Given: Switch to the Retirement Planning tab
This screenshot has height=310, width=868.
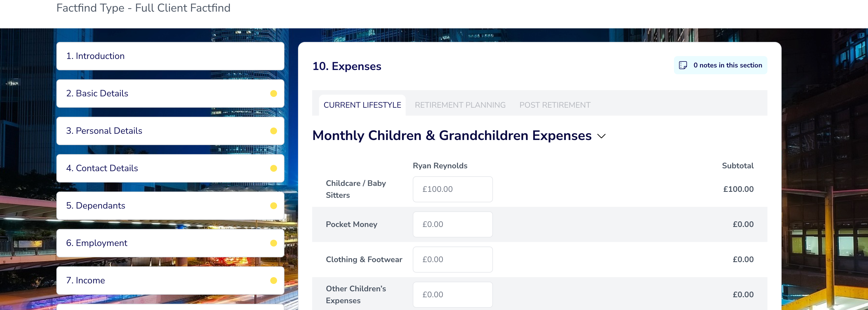Looking at the screenshot, I should [x=460, y=105].
